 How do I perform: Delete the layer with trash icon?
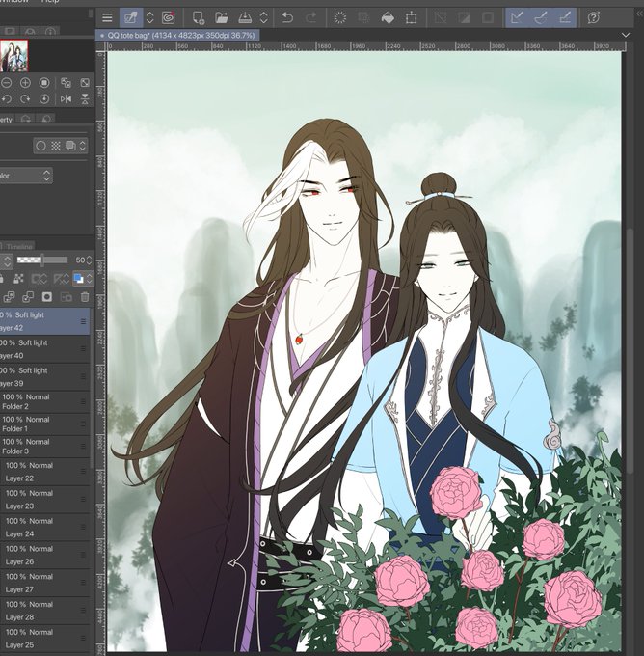click(x=85, y=297)
